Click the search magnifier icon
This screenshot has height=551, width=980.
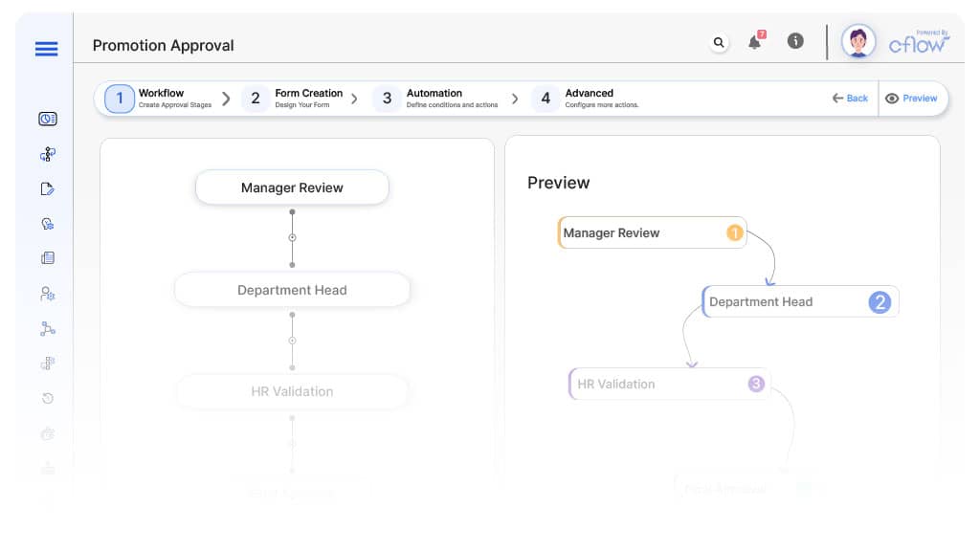pyautogui.click(x=719, y=42)
